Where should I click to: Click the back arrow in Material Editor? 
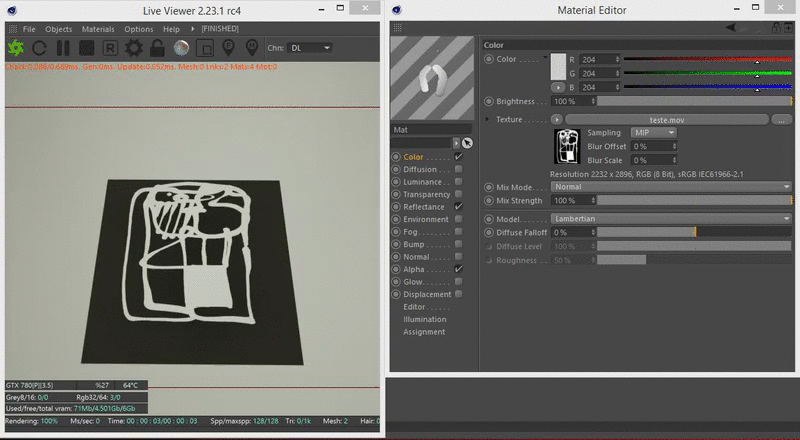(731, 28)
